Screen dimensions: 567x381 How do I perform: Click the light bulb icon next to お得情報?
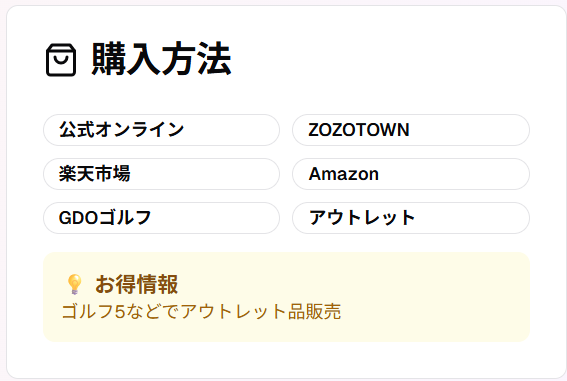coord(74,284)
